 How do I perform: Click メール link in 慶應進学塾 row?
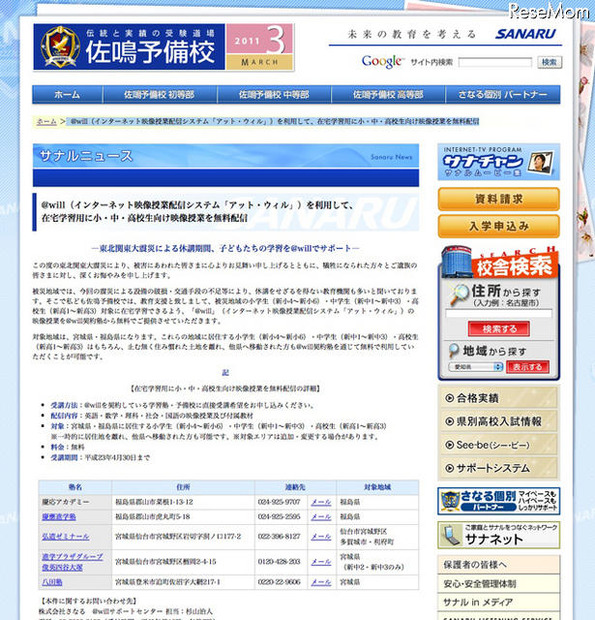(321, 517)
